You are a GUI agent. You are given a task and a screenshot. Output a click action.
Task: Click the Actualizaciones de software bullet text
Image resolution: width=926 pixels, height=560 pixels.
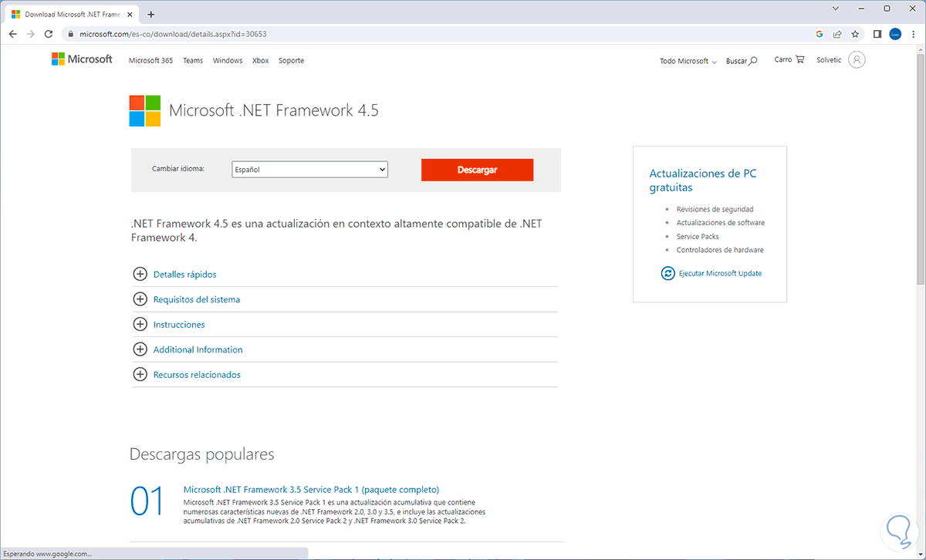(x=721, y=223)
